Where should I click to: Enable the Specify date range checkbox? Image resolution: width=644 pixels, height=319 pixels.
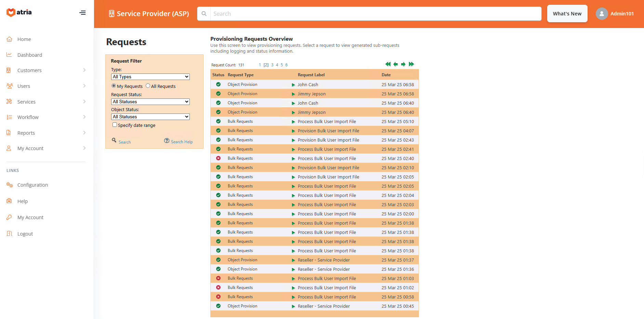click(115, 125)
